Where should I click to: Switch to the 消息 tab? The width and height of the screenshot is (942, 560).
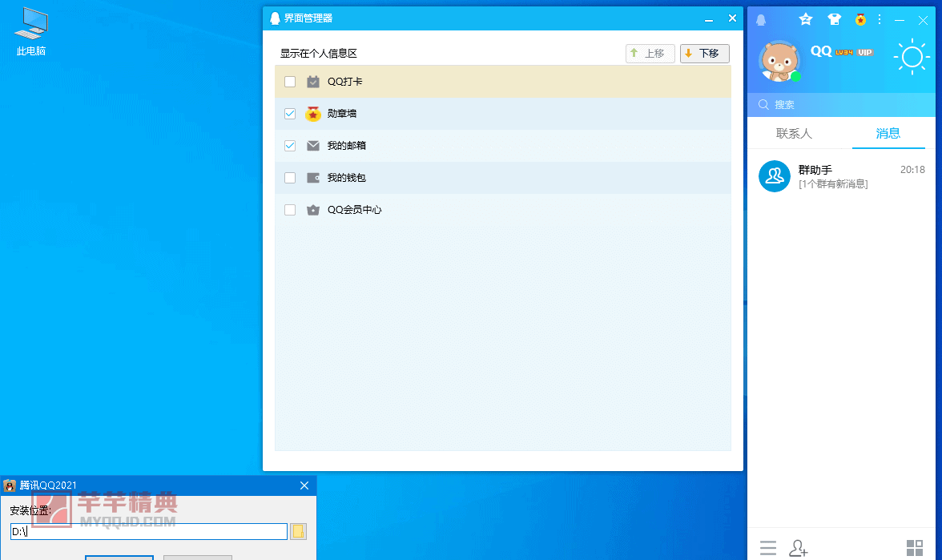point(888,133)
